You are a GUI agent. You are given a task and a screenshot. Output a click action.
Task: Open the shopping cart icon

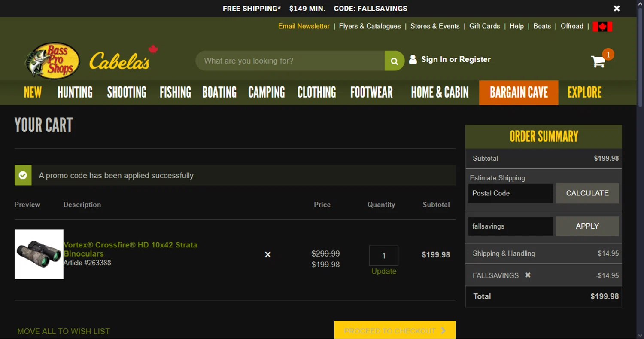[x=598, y=61]
